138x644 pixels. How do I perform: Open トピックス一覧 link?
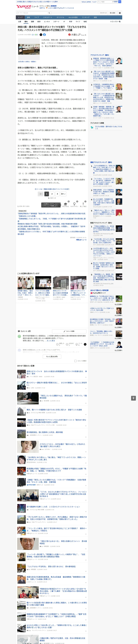click(115, 21)
